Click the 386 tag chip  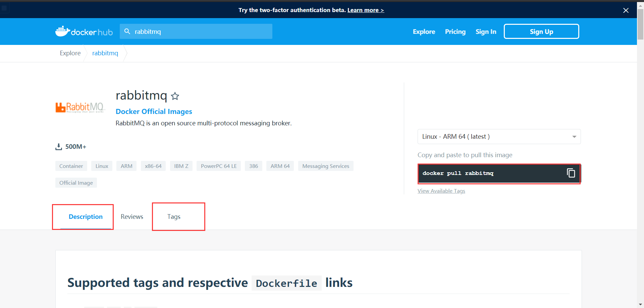tap(254, 166)
